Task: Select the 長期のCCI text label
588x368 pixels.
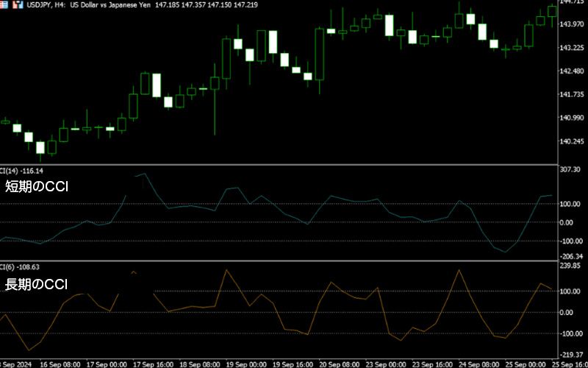Action: [x=37, y=284]
